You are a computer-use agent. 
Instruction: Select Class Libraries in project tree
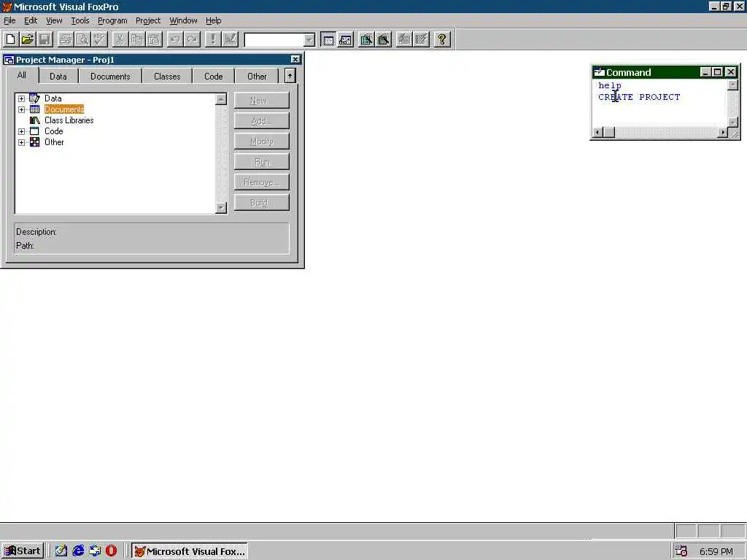(69, 120)
